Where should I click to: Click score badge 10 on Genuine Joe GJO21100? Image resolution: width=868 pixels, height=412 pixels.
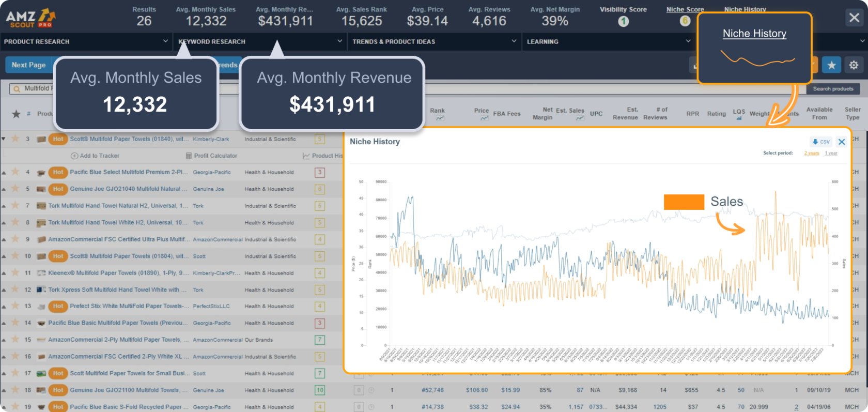pos(320,390)
